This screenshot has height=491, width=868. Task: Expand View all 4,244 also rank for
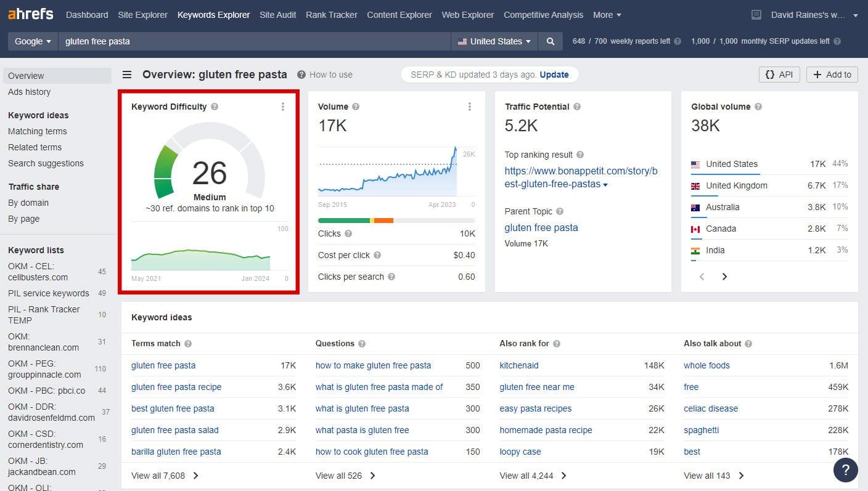pos(533,476)
